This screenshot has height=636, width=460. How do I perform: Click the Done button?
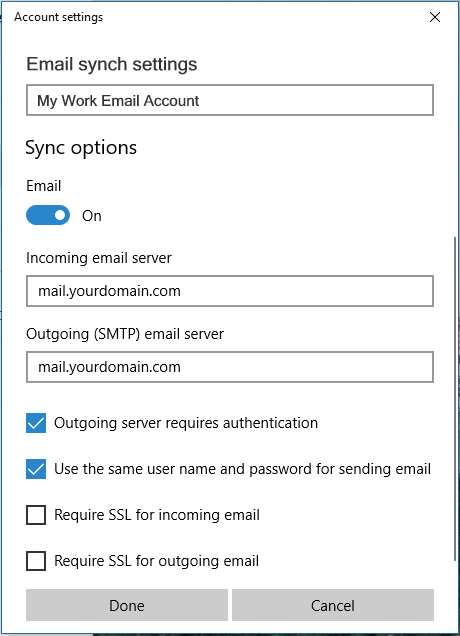pos(127,605)
